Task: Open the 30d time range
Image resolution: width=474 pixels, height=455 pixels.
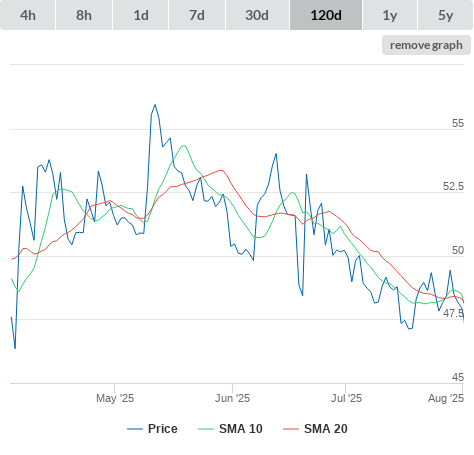Action: coord(257,15)
